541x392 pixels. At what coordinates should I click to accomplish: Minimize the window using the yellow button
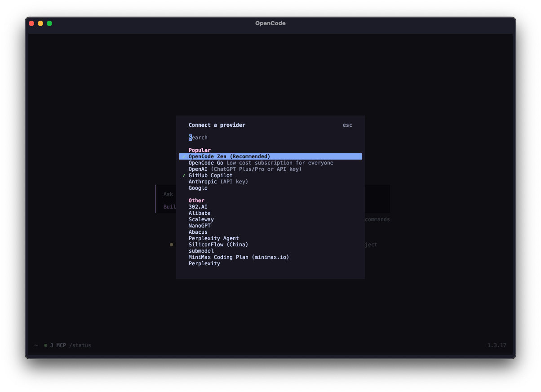tap(40, 23)
